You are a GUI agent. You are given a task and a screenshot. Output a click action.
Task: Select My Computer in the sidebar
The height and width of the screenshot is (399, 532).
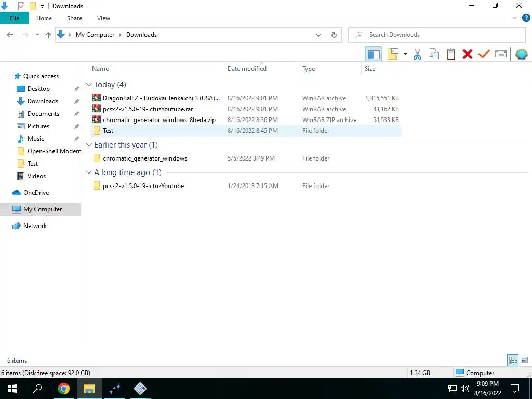point(41,209)
